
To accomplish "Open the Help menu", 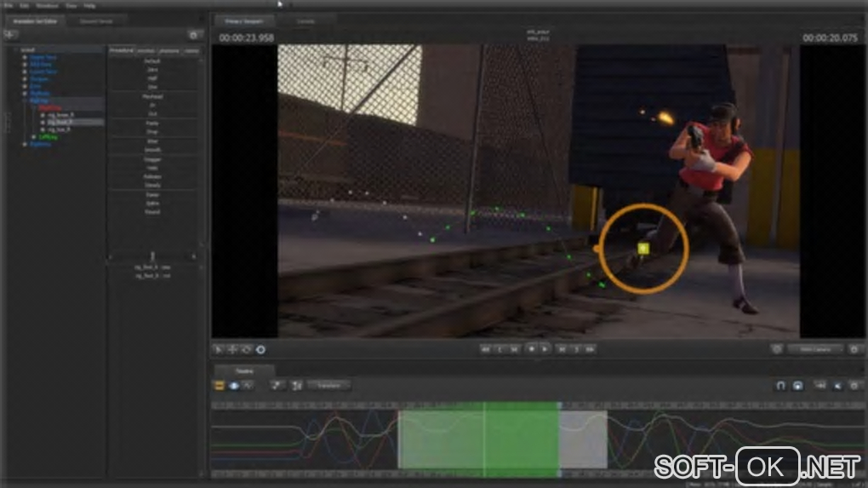I will 89,6.
